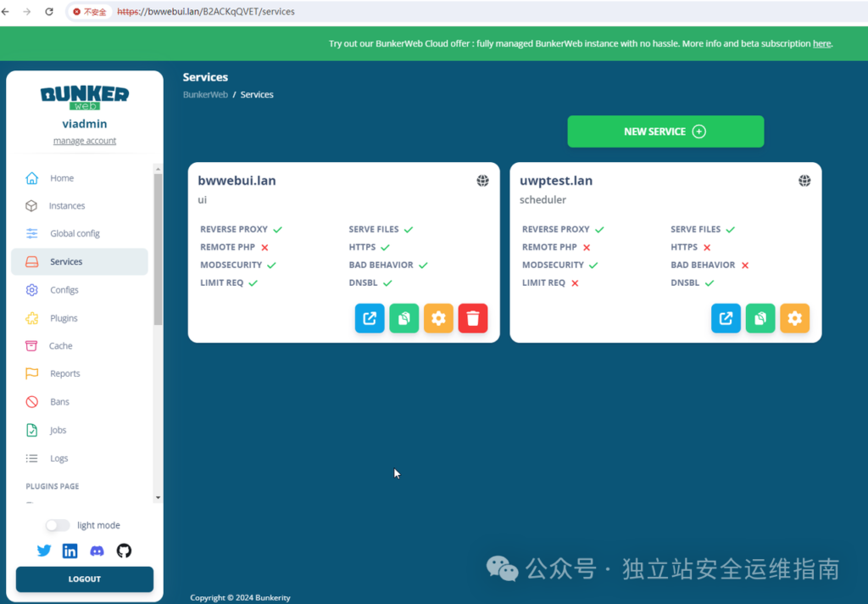Open the bwwebui.lan service external link icon
Screen dimensions: 868x604
370,318
